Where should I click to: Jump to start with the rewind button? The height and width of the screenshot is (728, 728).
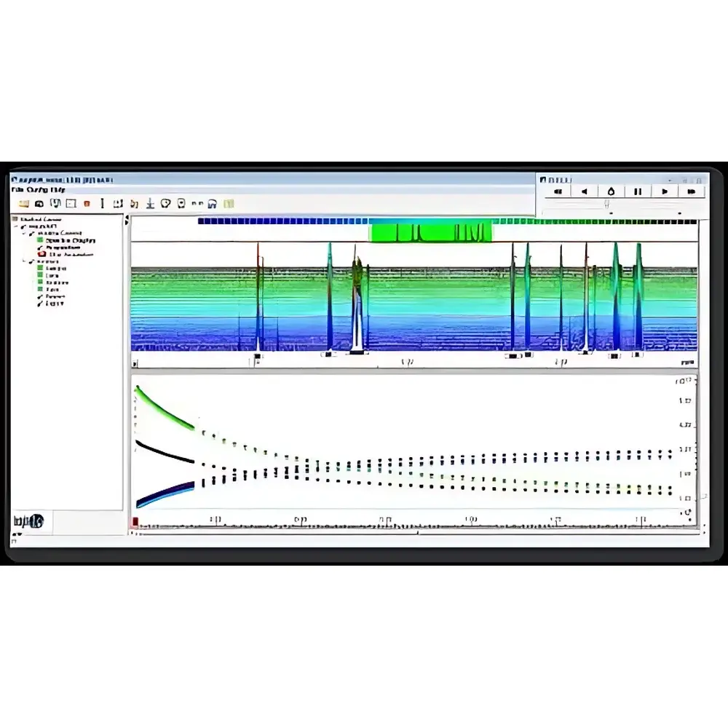point(558,191)
